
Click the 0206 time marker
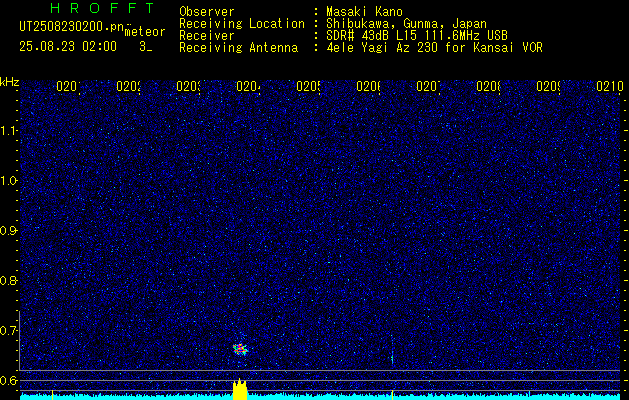(x=368, y=86)
